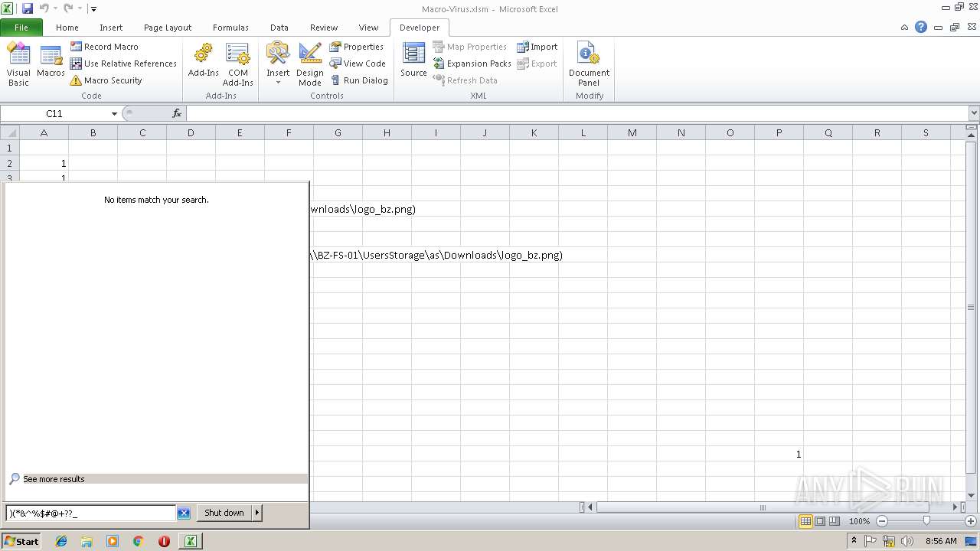Zoom out with the minus button
Screen dimensions: 980x551
[881, 521]
